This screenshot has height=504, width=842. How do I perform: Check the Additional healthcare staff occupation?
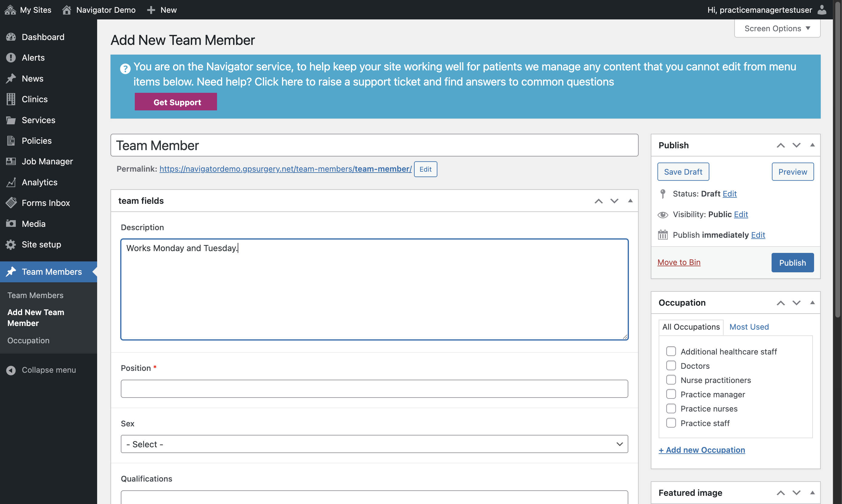671,351
